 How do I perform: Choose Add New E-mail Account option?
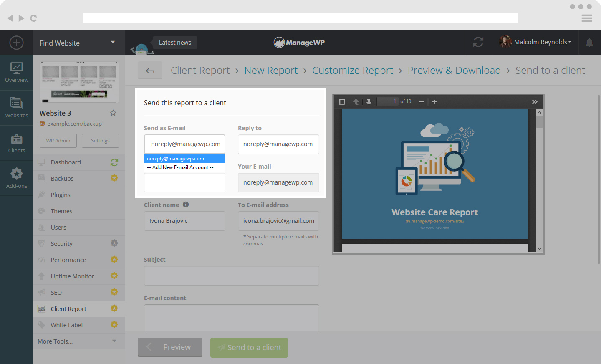coord(184,167)
